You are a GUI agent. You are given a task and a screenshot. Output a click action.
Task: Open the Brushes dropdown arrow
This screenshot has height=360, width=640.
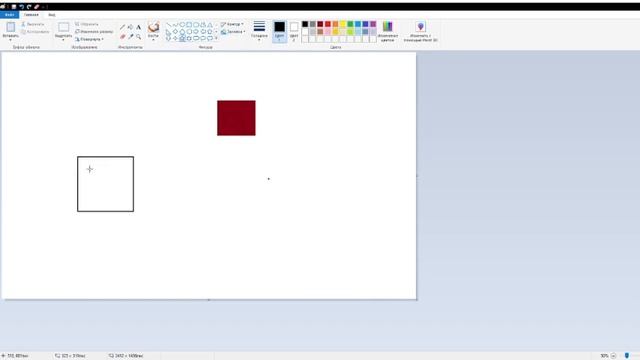click(153, 40)
